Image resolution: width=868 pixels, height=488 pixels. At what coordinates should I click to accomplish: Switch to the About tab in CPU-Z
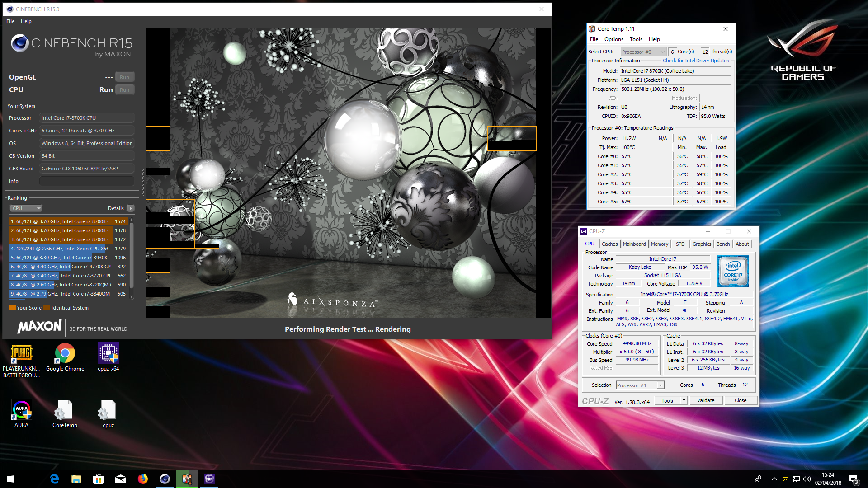pos(742,244)
